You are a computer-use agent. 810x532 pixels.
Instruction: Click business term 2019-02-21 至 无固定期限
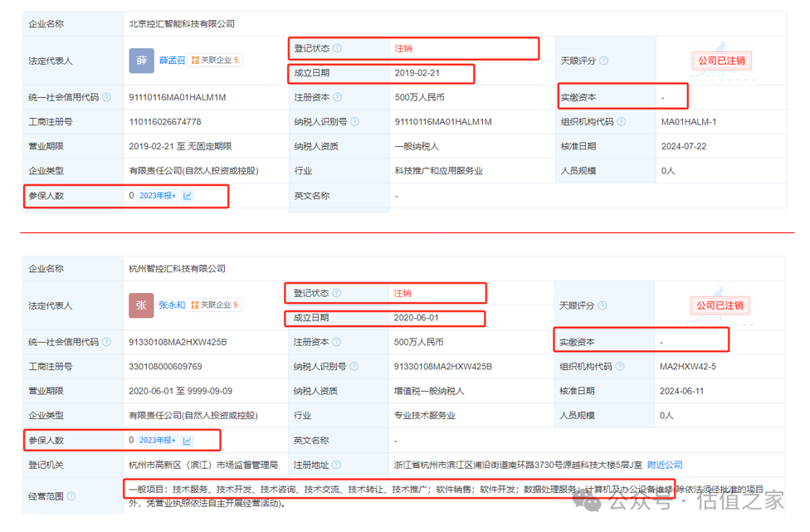point(180,146)
